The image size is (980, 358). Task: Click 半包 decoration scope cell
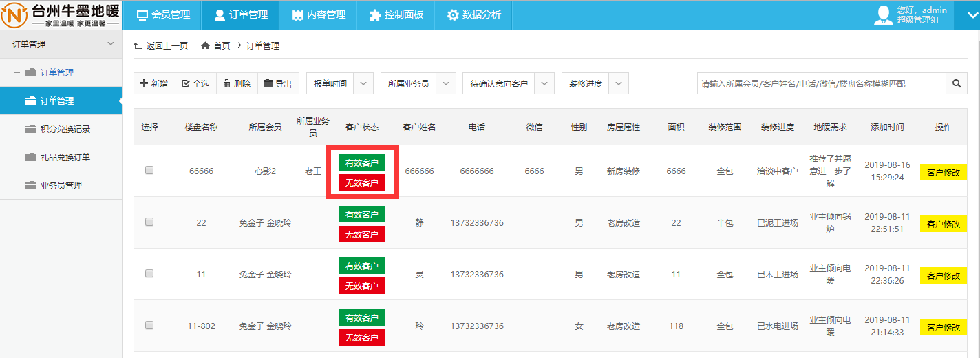coord(725,222)
